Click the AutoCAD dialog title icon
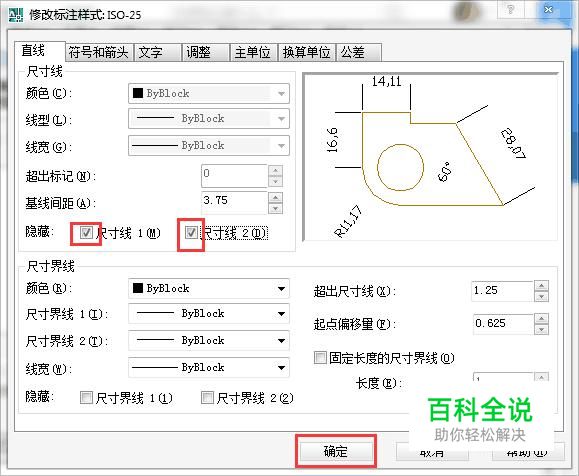 click(16, 14)
